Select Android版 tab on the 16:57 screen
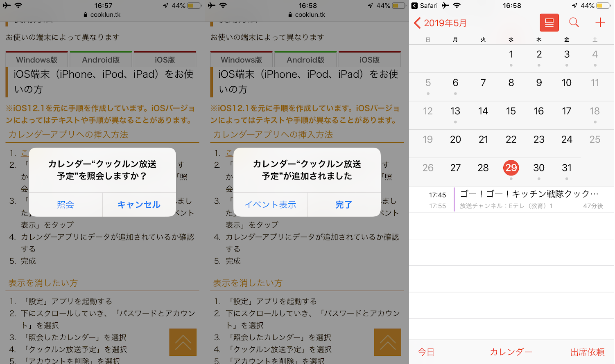The height and width of the screenshot is (364, 615). point(101,59)
